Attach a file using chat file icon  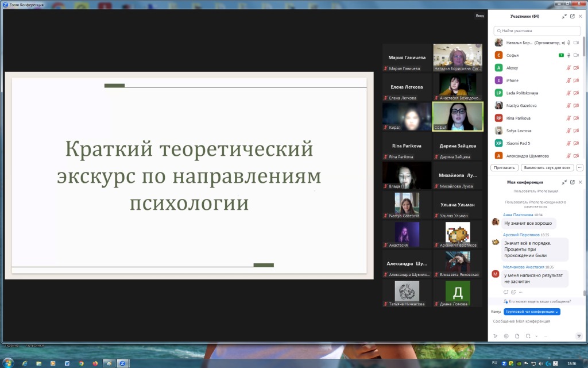pos(517,336)
